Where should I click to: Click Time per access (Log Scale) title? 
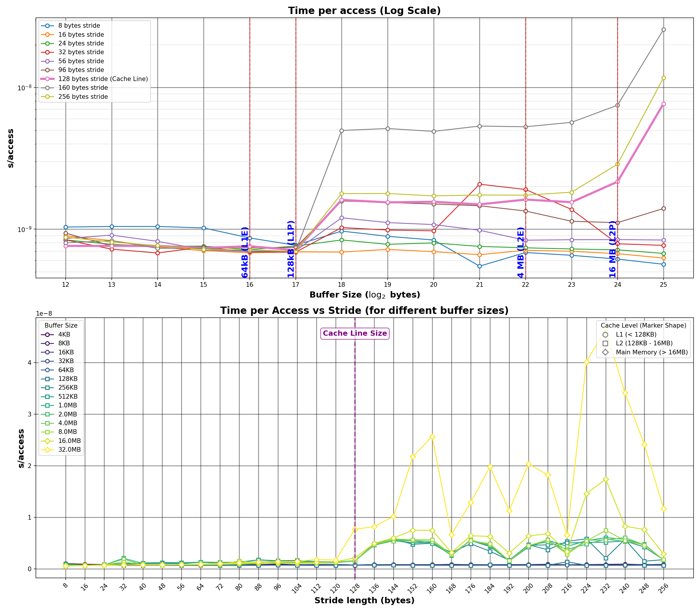(x=364, y=10)
